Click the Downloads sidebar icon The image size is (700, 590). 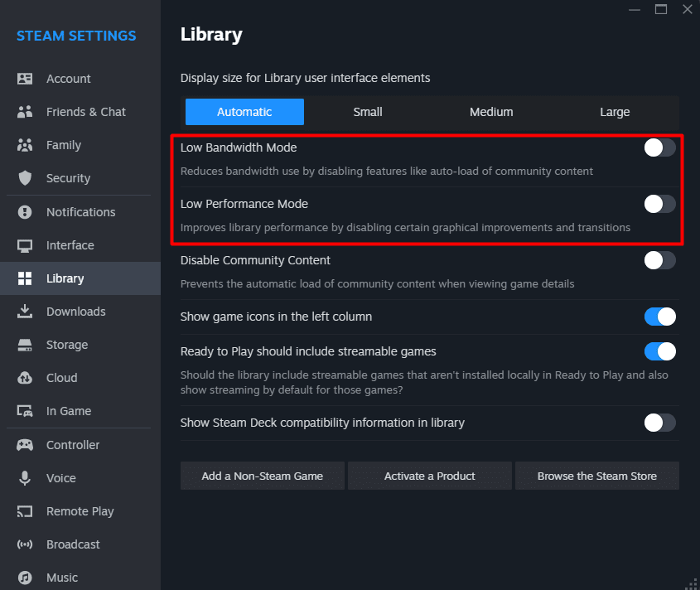(26, 312)
